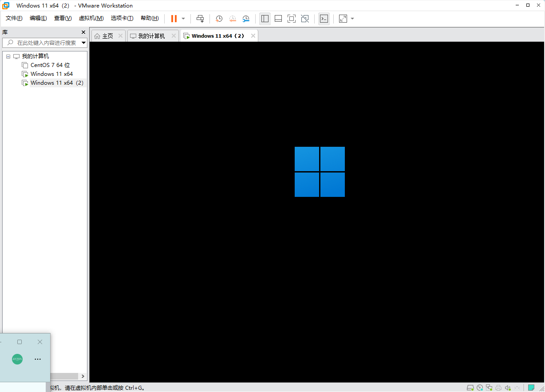
Task: Minimize the VMware Workstation window
Action: [x=518, y=5]
